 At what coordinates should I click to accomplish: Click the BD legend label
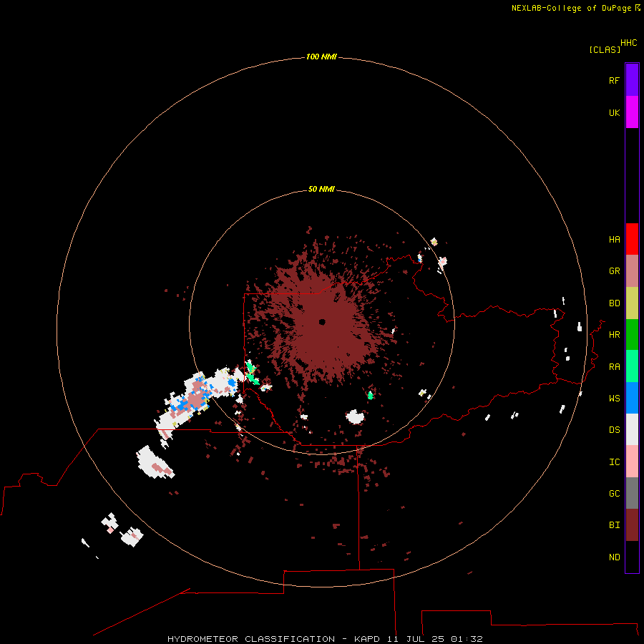pos(614,303)
